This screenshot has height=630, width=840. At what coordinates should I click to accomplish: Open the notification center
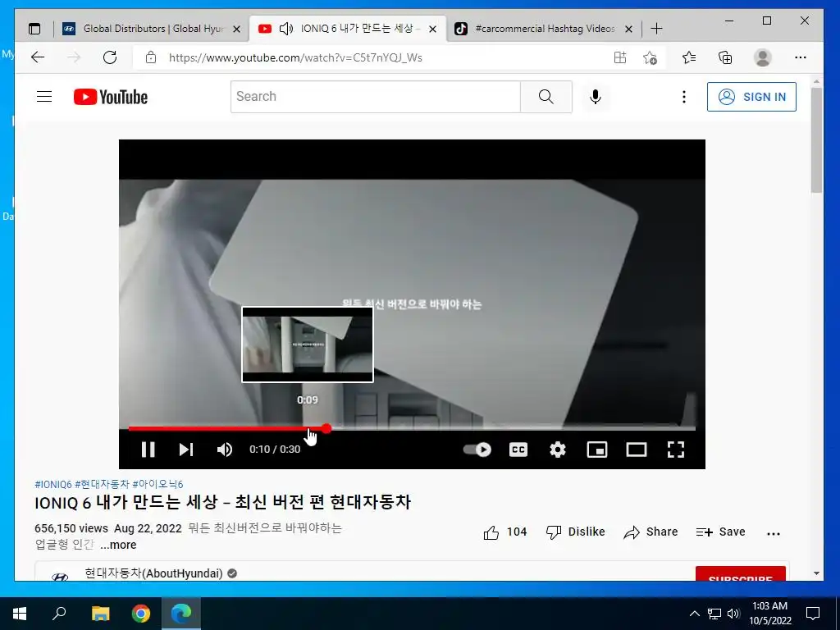coord(813,614)
